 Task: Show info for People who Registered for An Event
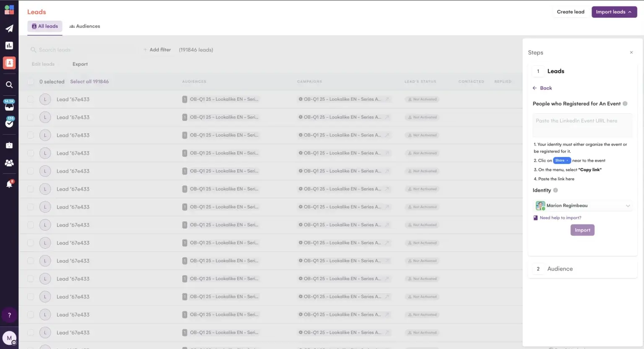[625, 104]
